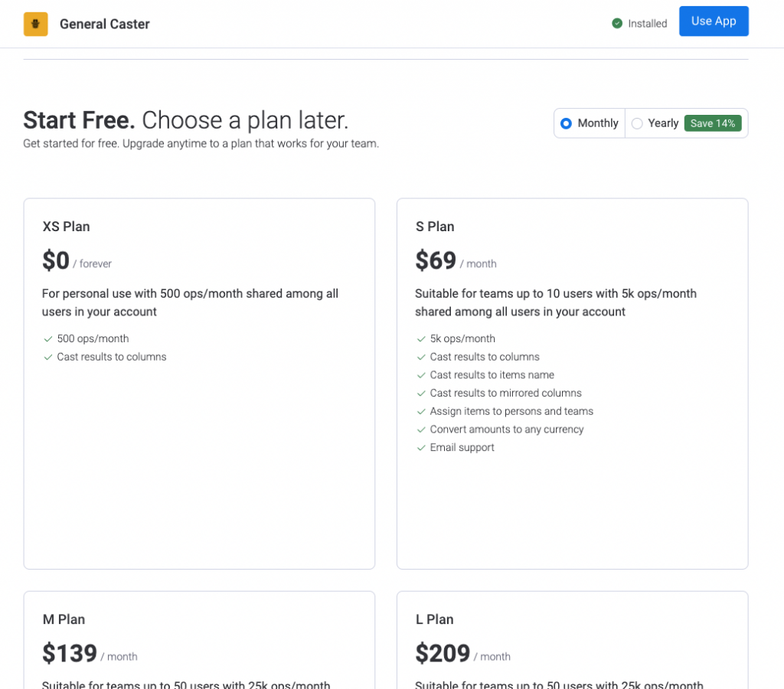
Task: Click the L Plan card heading
Action: click(435, 619)
